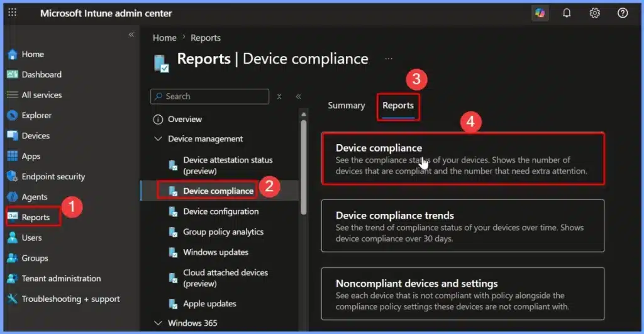Click the scrollbar up arrow
This screenshot has height=334, width=644.
coord(304,114)
